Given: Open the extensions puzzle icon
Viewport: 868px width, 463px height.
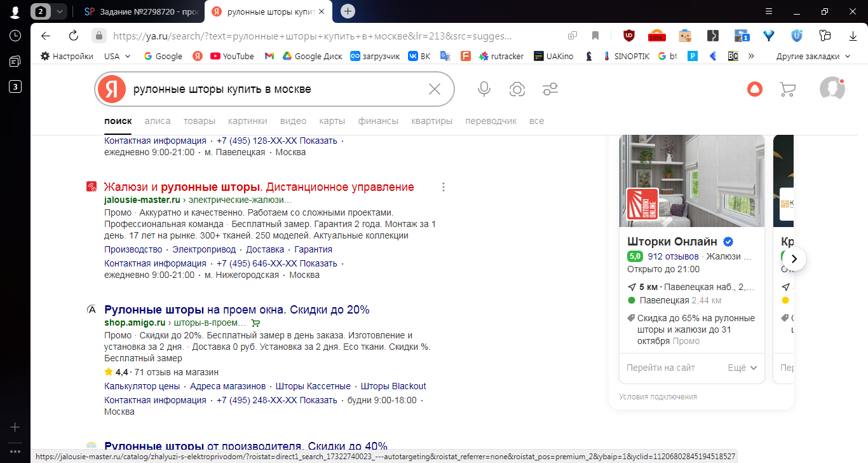Looking at the screenshot, I should coord(825,36).
